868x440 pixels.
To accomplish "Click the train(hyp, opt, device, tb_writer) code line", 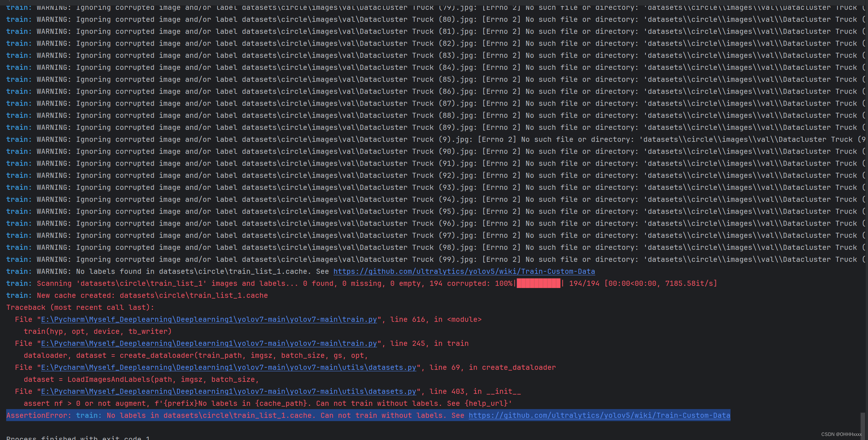I will pos(97,331).
